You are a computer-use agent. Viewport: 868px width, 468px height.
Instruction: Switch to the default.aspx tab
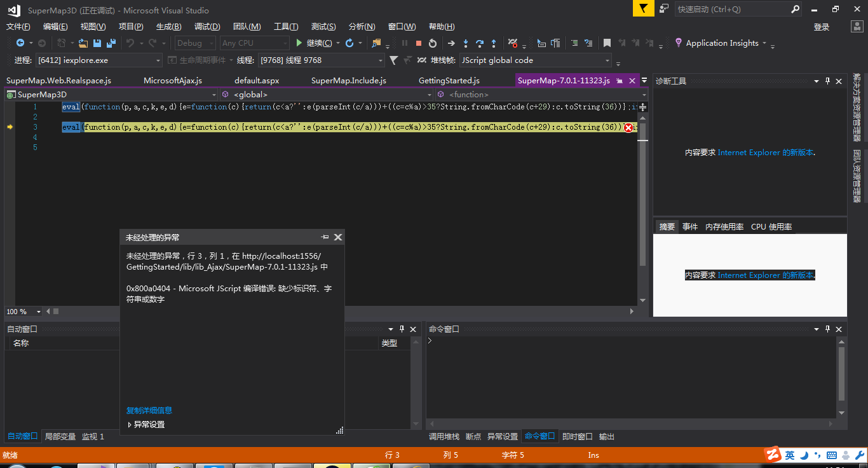click(x=257, y=81)
